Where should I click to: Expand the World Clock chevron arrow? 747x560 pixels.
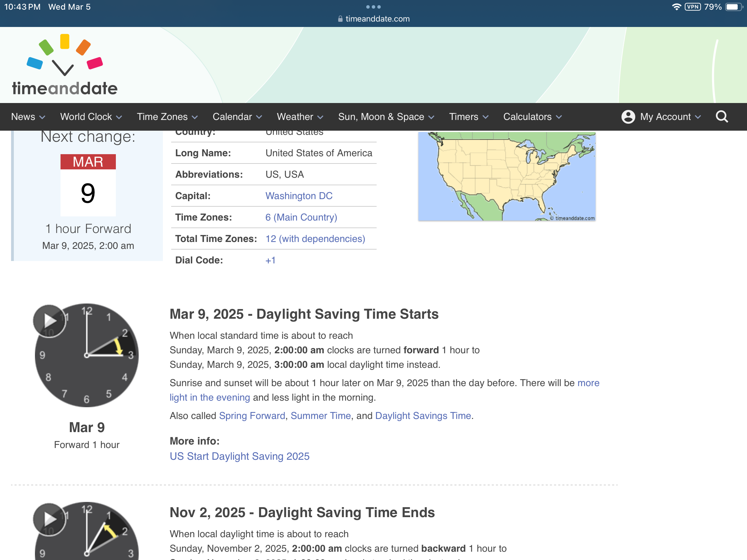pos(119,118)
